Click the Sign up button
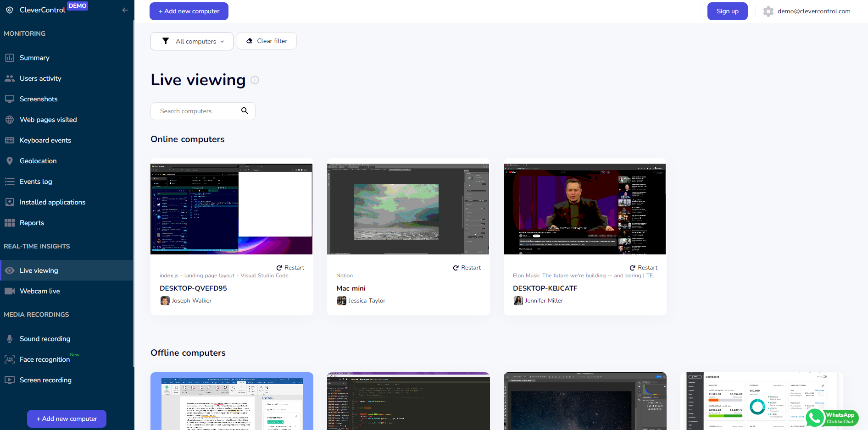 727,11
